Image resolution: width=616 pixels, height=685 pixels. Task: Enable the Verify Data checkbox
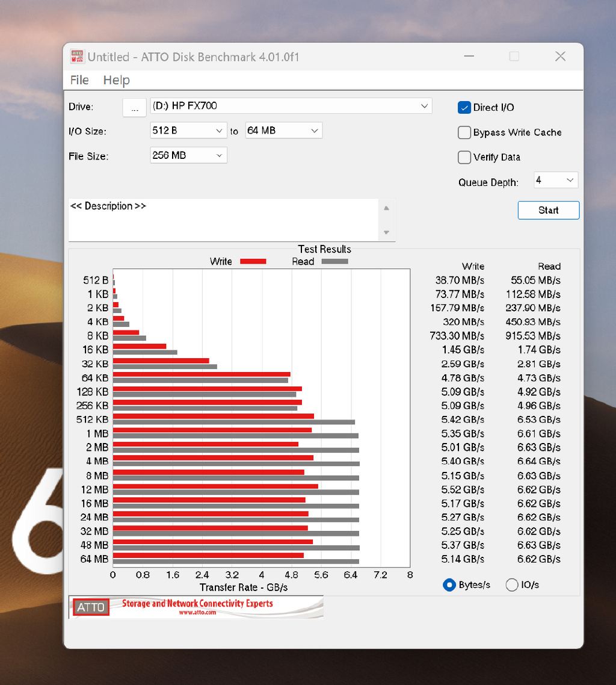tap(464, 157)
